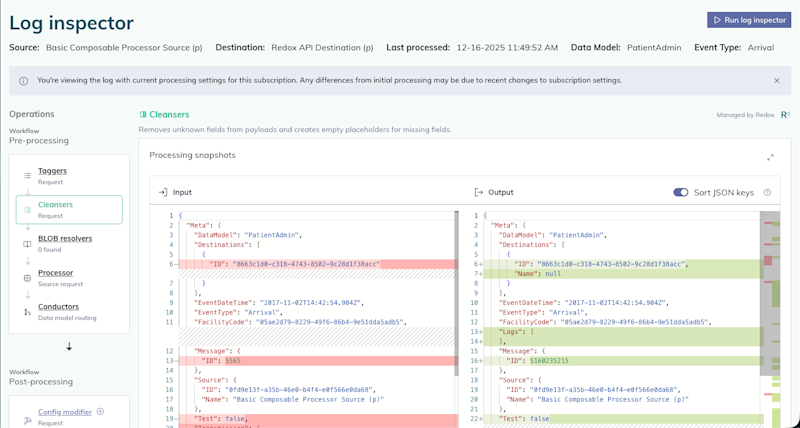Click the PatientAdmin data model value
This screenshot has width=800, height=428.
coord(654,47)
